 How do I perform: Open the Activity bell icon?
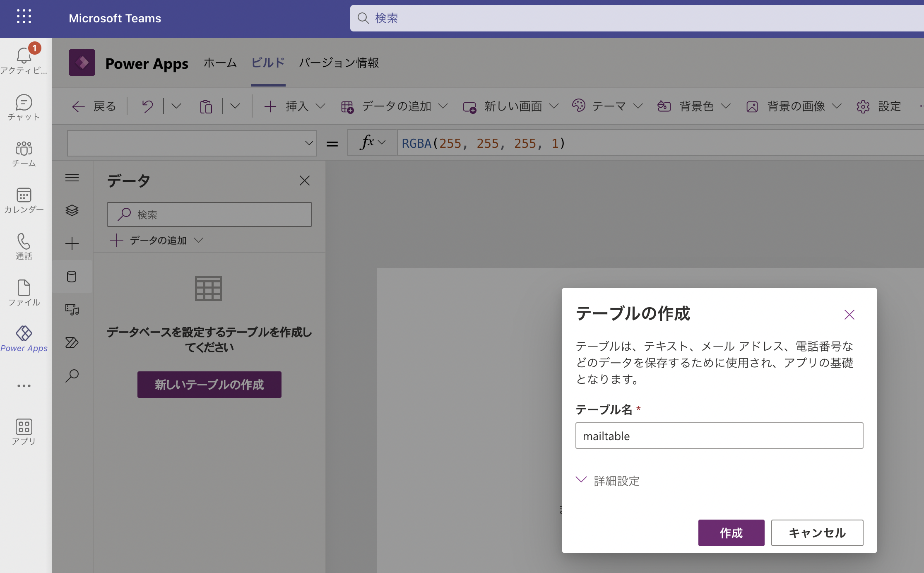(x=24, y=56)
